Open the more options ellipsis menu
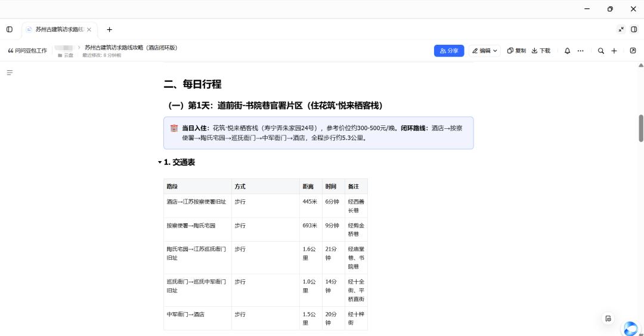Image resolution: width=644 pixels, height=336 pixels. 580,51
